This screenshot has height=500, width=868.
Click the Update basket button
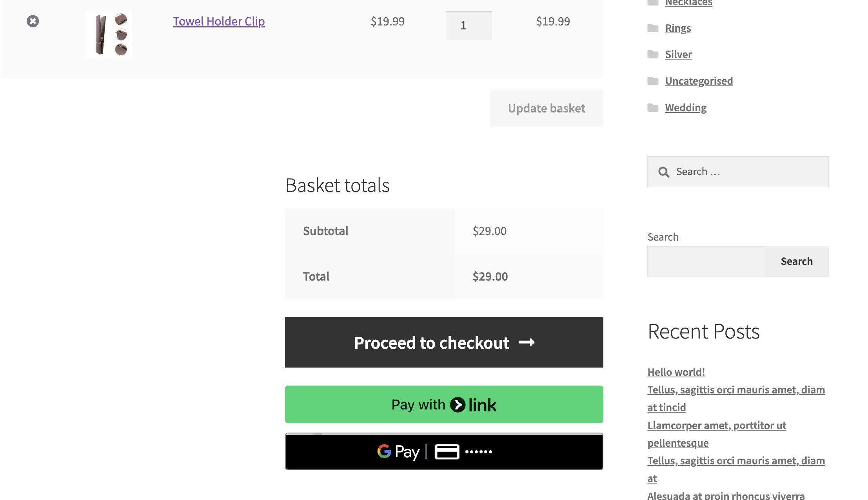tap(546, 109)
